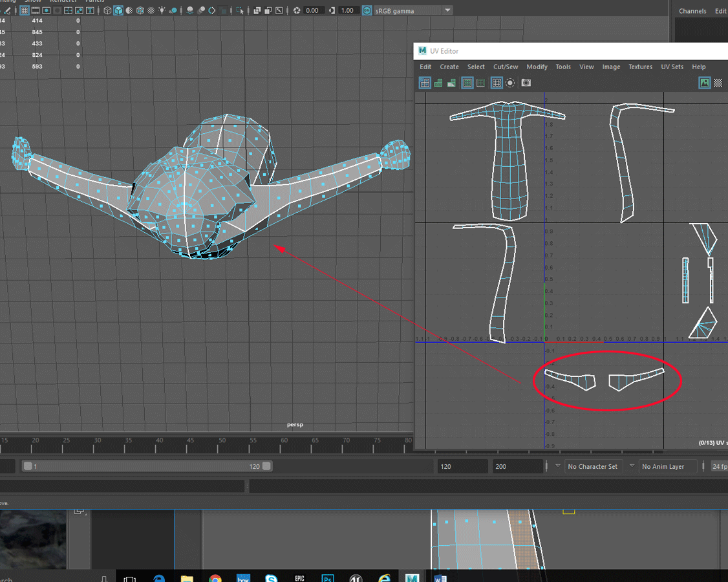Screen dimensions: 728x582
Task: Click the multisample anti-aliasing icon
Action: (211, 10)
